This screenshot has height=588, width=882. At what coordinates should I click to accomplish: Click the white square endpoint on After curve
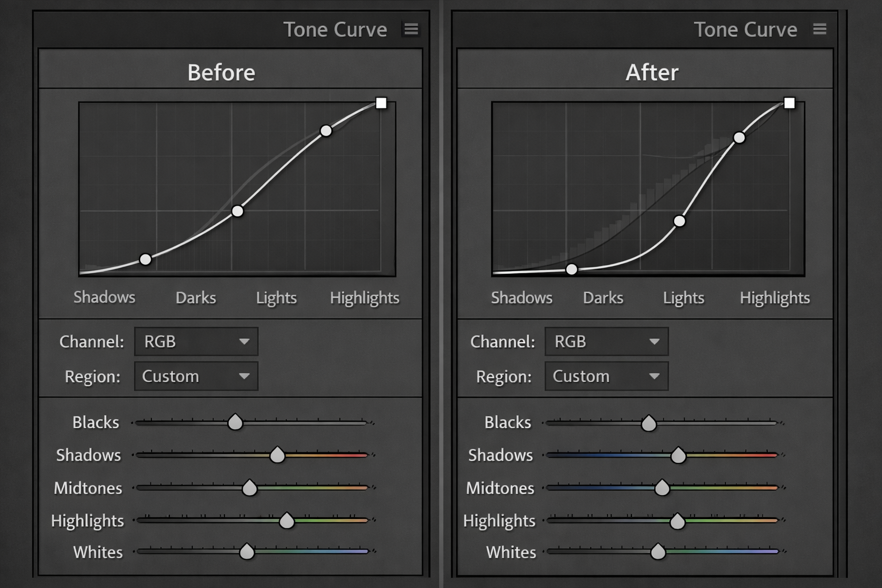(790, 103)
